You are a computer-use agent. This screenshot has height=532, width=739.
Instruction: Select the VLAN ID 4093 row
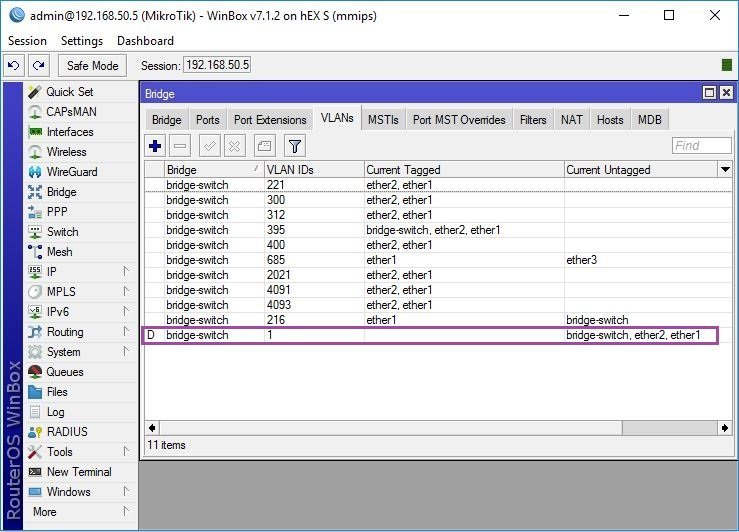pyautogui.click(x=438, y=305)
